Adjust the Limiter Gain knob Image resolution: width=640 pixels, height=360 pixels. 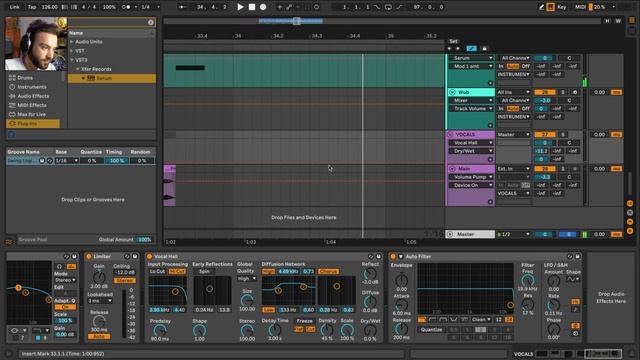click(x=99, y=278)
